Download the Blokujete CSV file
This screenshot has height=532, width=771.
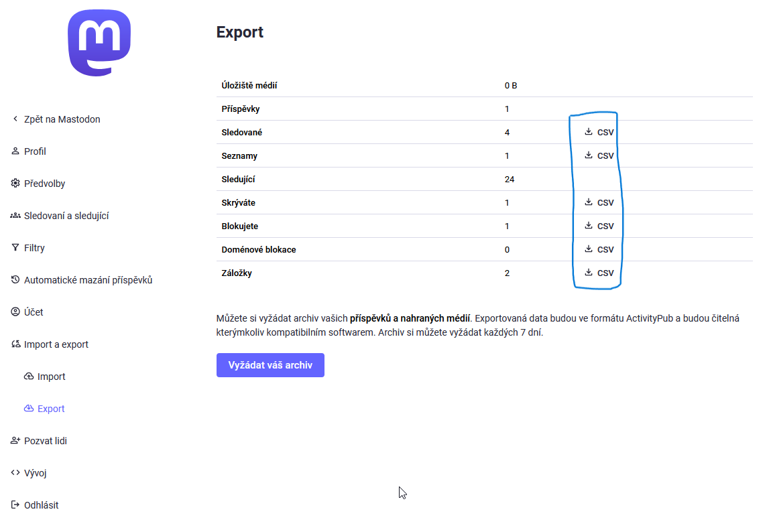click(x=599, y=226)
